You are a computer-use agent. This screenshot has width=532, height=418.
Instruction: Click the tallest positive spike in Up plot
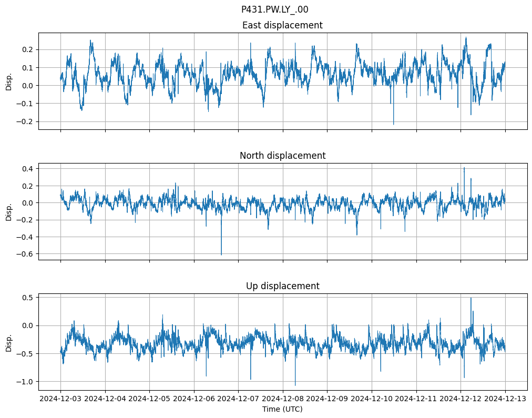tap(470, 298)
